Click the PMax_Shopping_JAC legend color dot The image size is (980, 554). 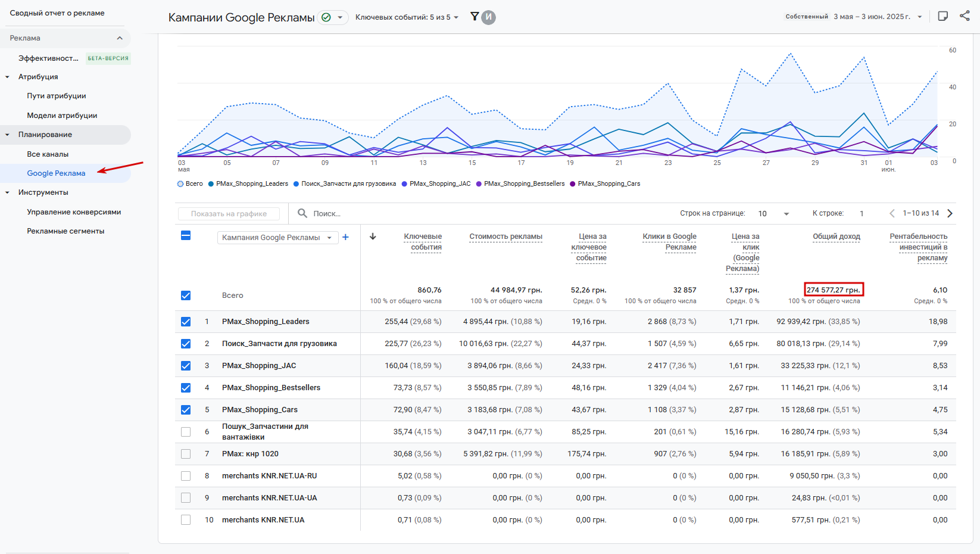coord(404,184)
